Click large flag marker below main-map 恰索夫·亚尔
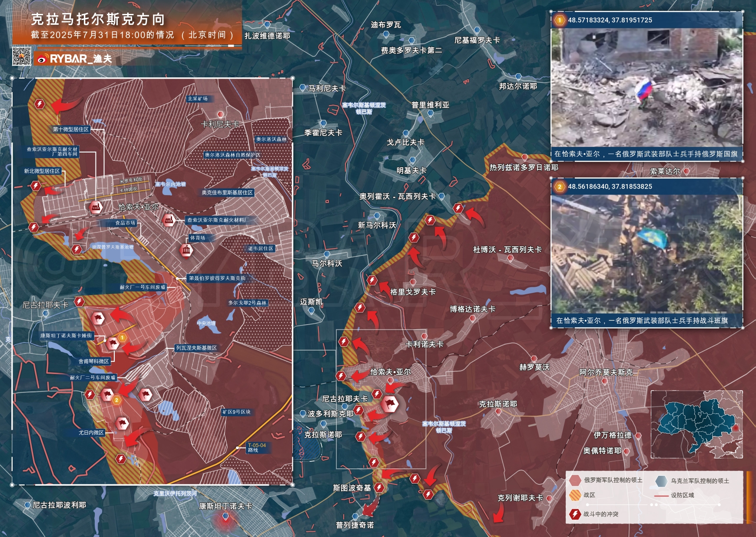Viewport: 756px width, 537px height. (x=390, y=404)
